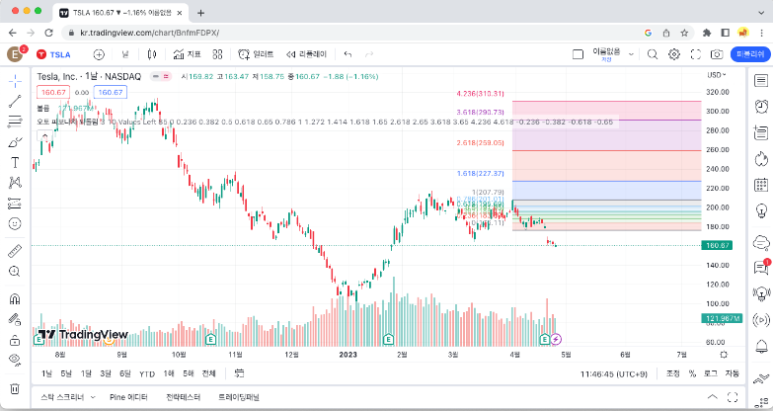This screenshot has height=411, width=773.
Task: Open chart settings gear
Action: point(674,55)
